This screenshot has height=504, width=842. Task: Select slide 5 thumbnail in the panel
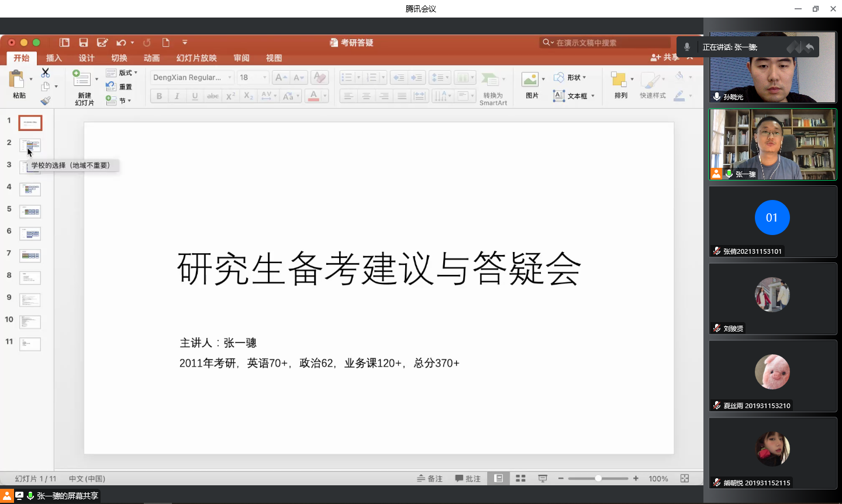(x=30, y=211)
